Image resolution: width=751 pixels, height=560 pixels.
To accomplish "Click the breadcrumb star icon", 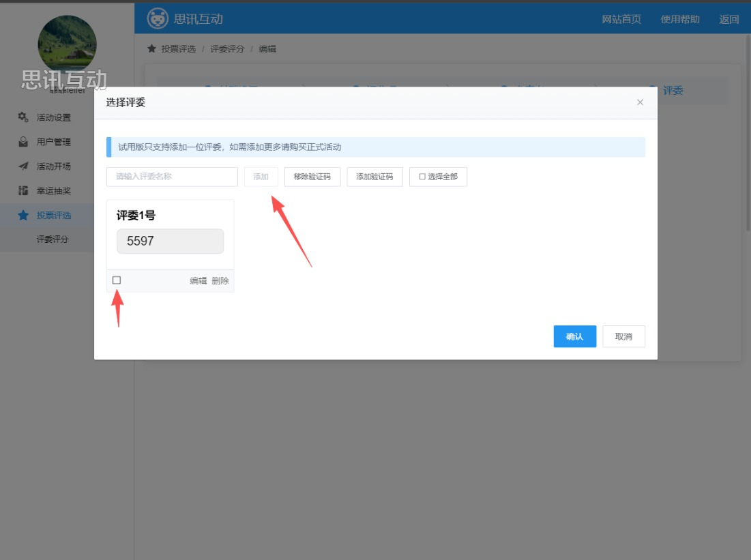I will pyautogui.click(x=151, y=49).
